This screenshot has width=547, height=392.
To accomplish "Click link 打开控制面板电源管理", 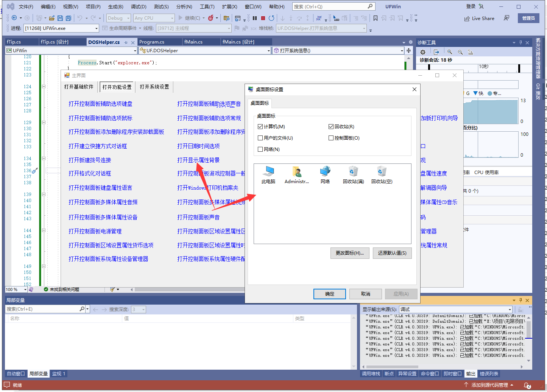I will [95, 231].
